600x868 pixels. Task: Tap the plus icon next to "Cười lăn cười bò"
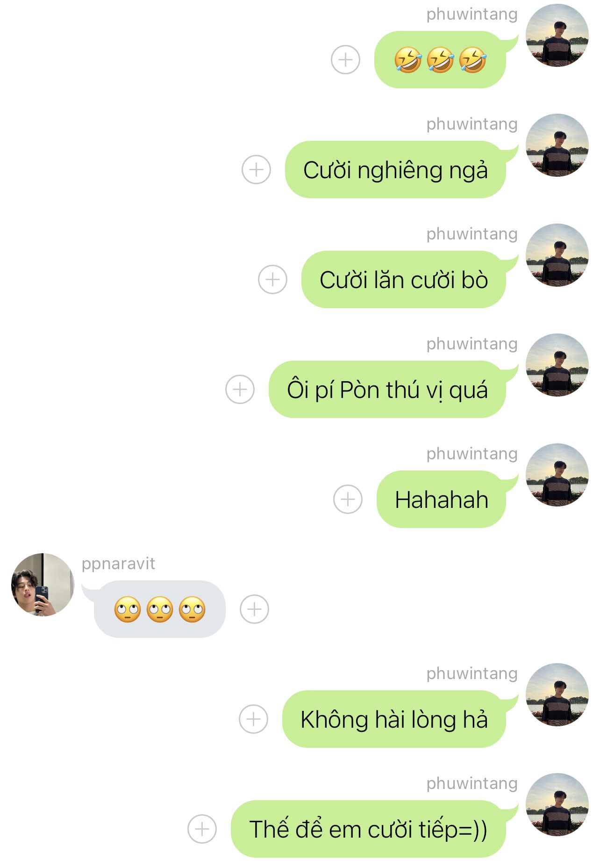pyautogui.click(x=272, y=279)
